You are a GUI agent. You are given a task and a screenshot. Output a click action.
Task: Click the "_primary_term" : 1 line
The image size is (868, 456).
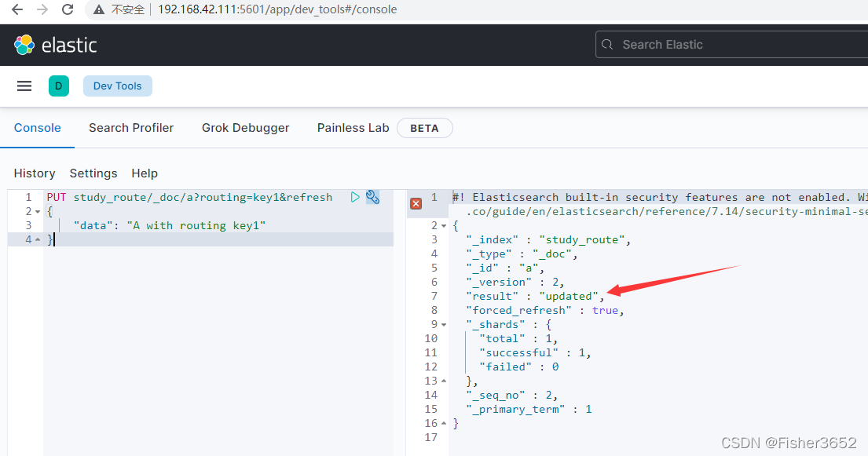pos(529,409)
